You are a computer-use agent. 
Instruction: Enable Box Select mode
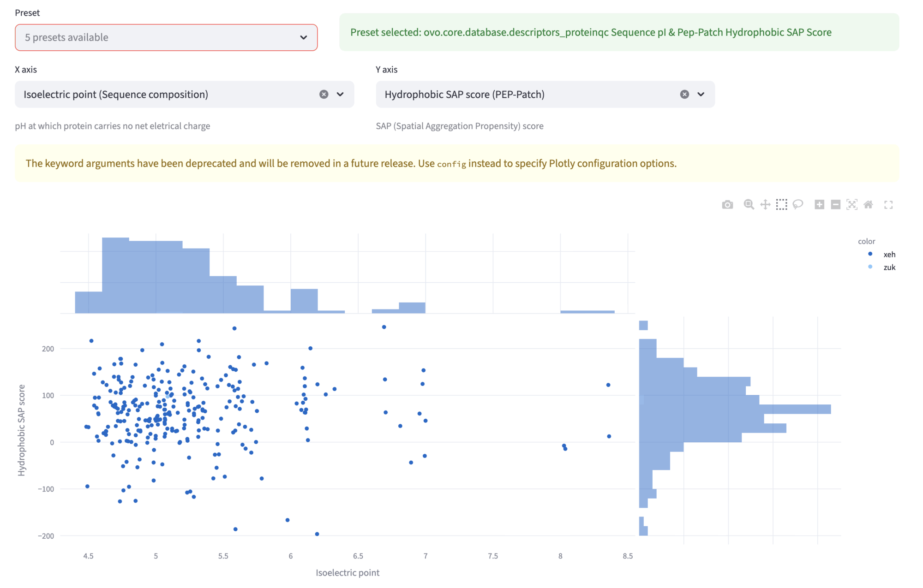[782, 204]
